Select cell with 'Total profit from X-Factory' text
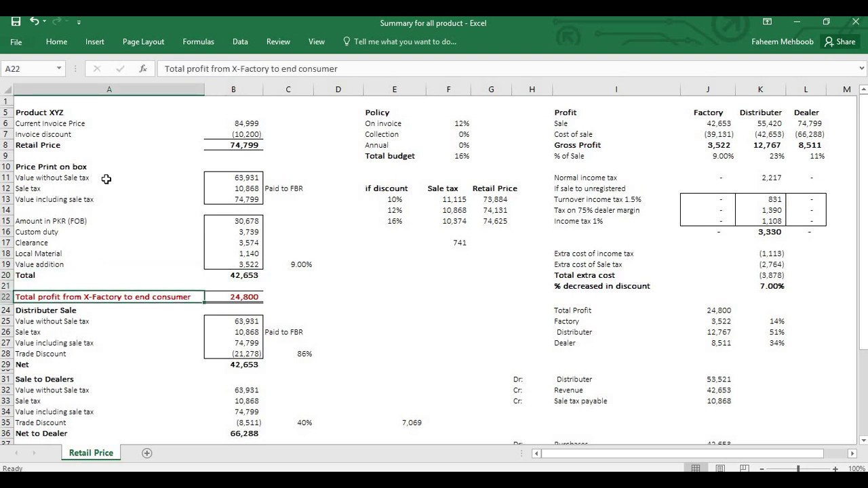 108,297
